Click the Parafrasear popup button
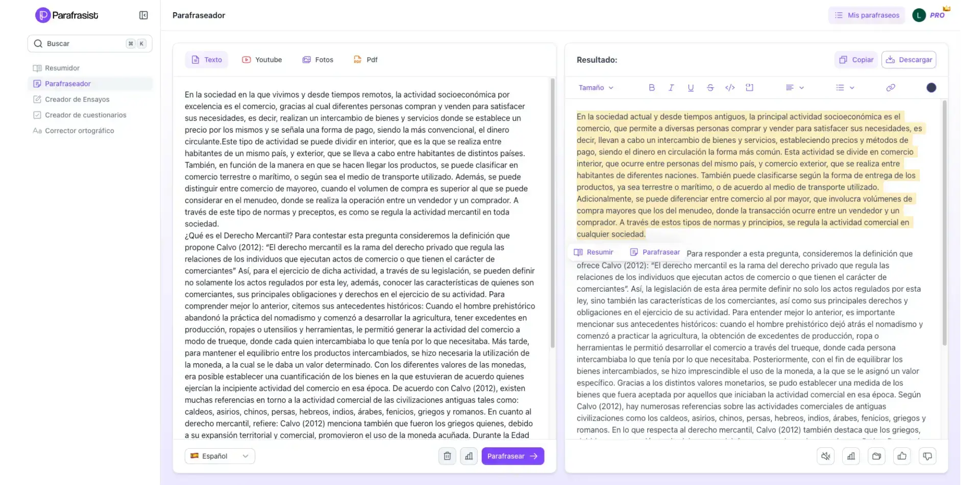980x485 pixels. pos(655,252)
